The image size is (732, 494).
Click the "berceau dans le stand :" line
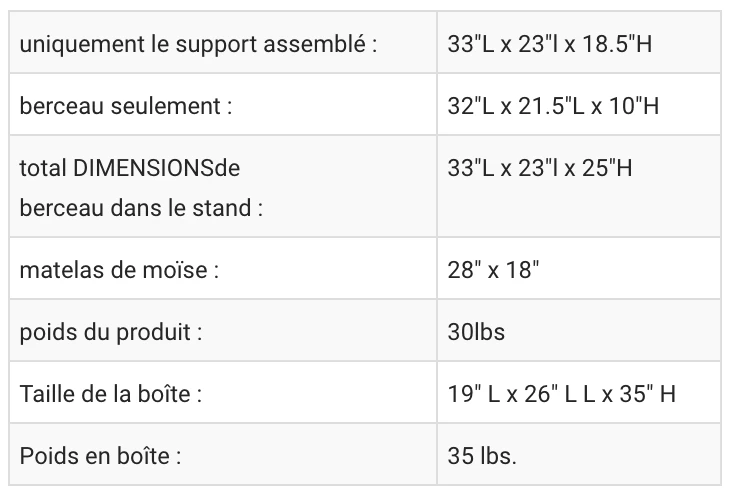[141, 209]
